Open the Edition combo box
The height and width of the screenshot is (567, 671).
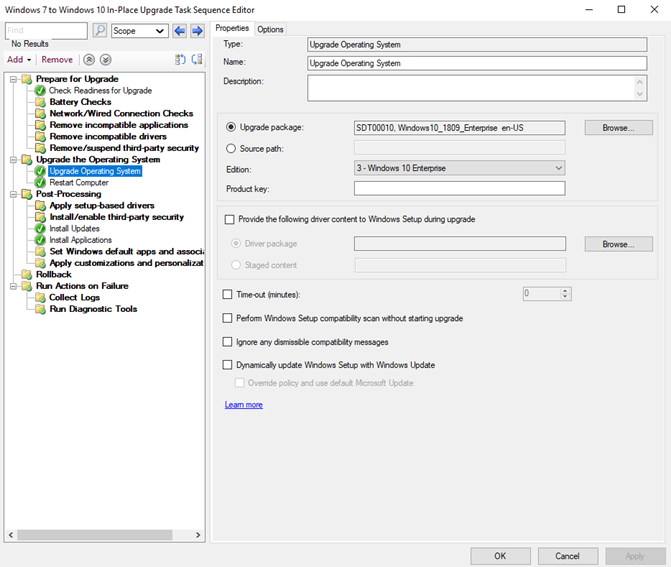pos(459,168)
